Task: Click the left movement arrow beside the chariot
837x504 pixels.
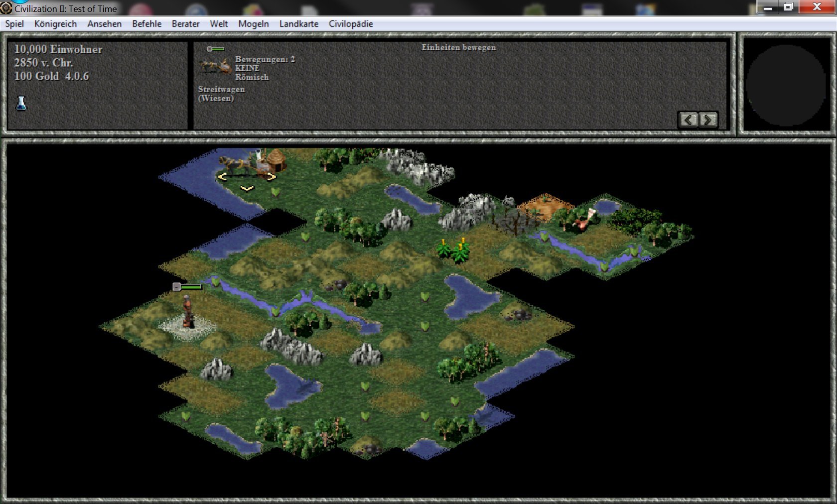Action: pyautogui.click(x=223, y=176)
